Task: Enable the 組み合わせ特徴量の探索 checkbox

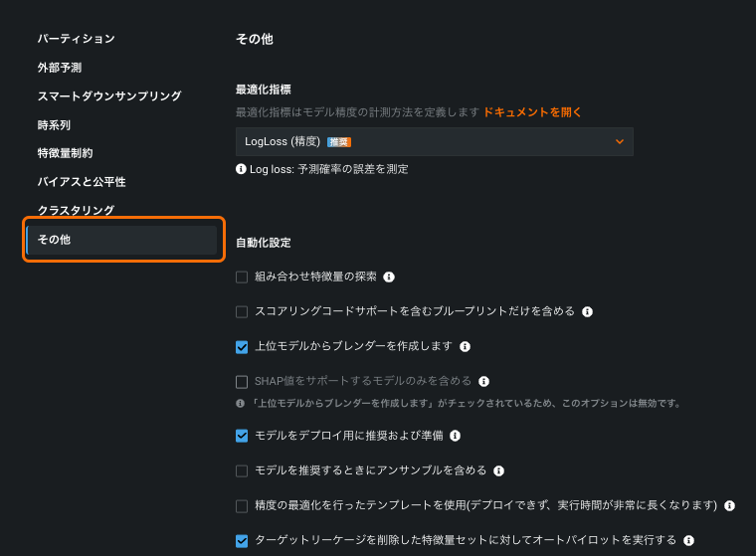Action: point(242,278)
